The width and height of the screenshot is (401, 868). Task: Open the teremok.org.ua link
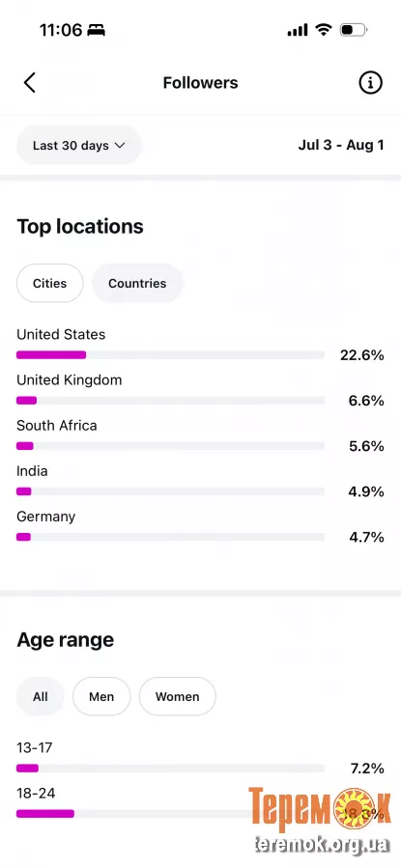coord(321,845)
